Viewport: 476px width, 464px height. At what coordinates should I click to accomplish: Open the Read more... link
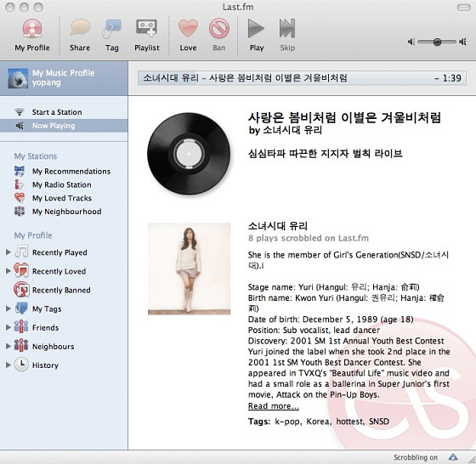tap(273, 406)
